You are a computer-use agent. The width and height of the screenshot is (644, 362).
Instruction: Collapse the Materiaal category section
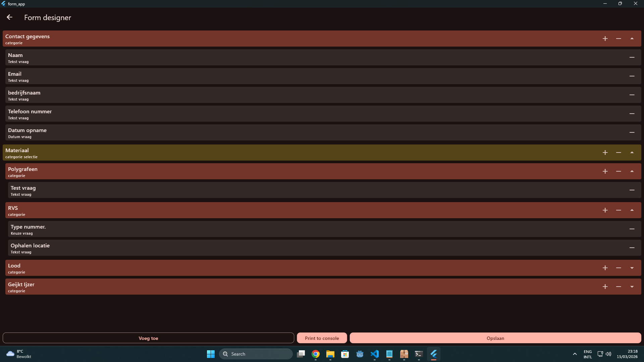tap(632, 153)
